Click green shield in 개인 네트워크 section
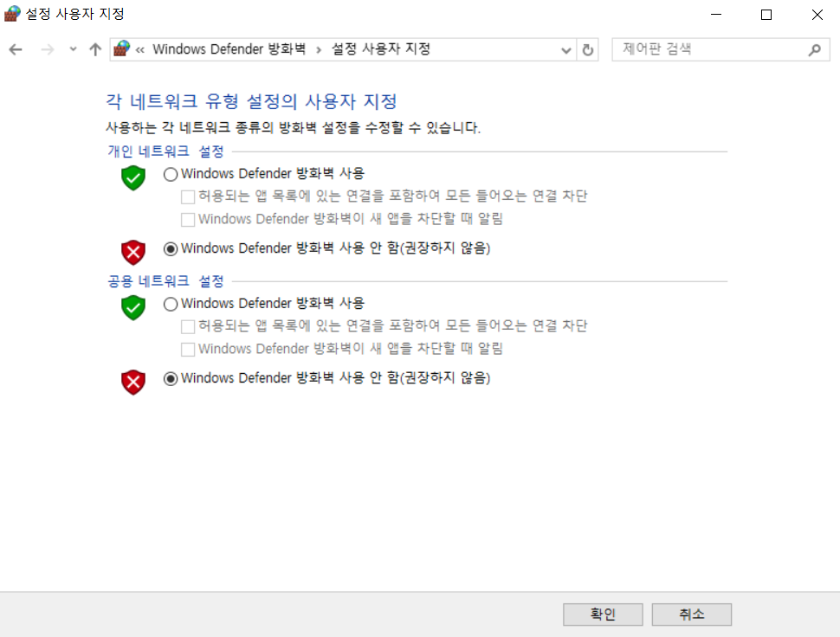 click(x=133, y=177)
